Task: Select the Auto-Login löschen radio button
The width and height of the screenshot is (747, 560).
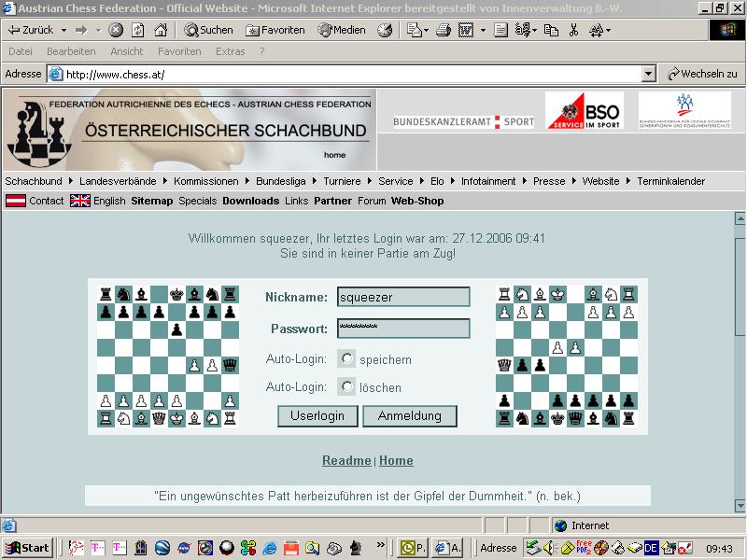Action: [x=346, y=386]
